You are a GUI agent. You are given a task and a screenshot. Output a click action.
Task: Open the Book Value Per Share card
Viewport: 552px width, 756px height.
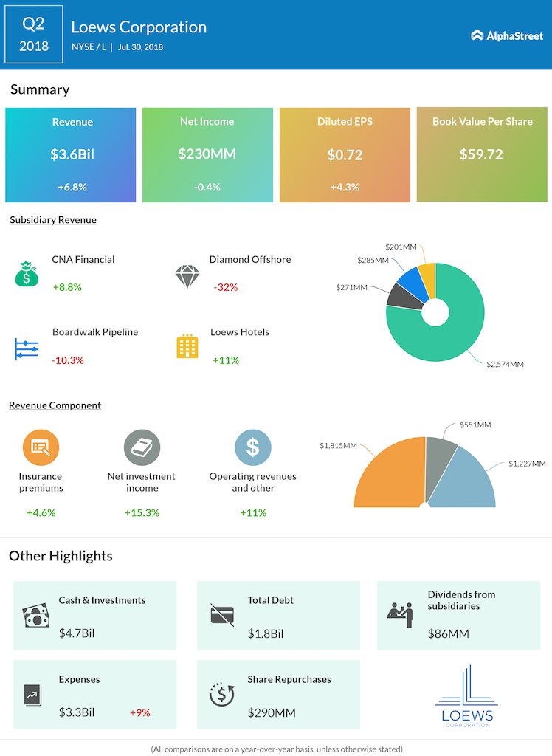pos(482,154)
